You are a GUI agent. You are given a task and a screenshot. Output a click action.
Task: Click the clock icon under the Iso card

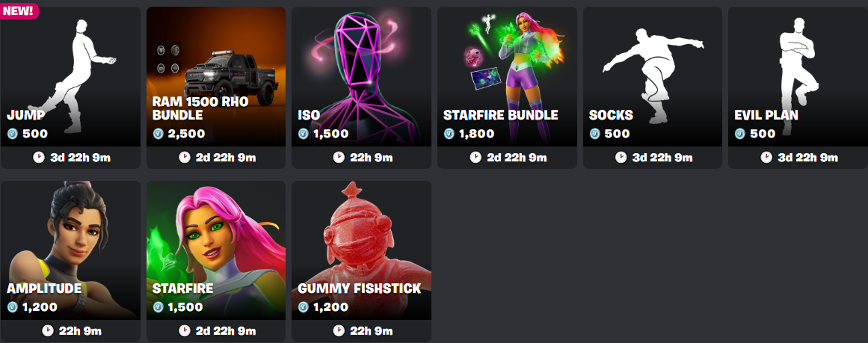coord(338,158)
